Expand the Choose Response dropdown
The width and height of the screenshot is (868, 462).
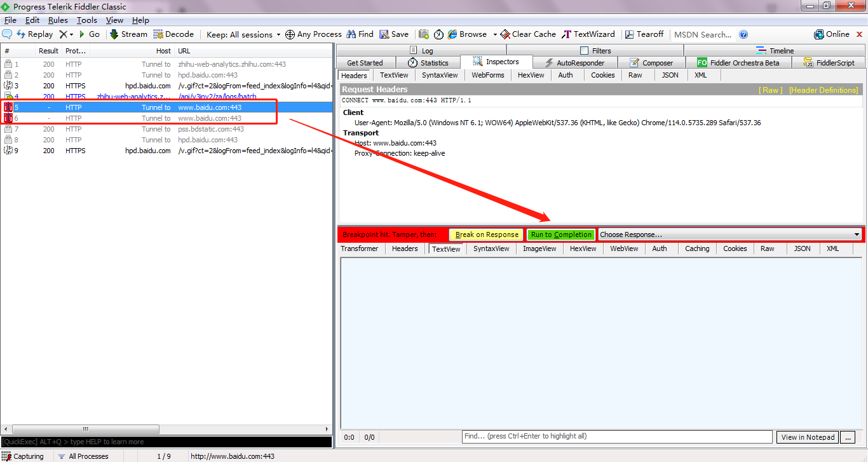[x=856, y=234]
